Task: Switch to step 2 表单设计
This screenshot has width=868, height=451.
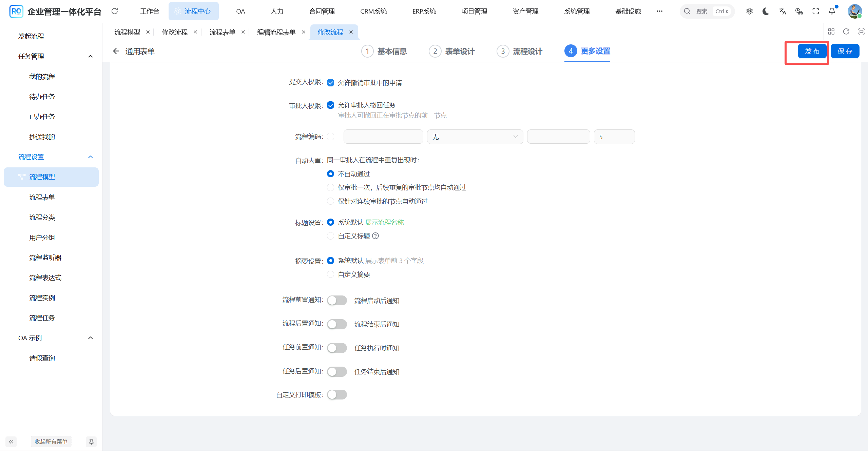Action: click(x=452, y=51)
